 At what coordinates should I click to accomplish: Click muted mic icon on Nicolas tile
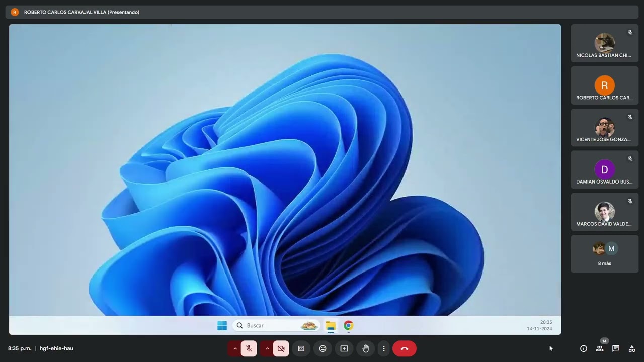click(x=630, y=33)
